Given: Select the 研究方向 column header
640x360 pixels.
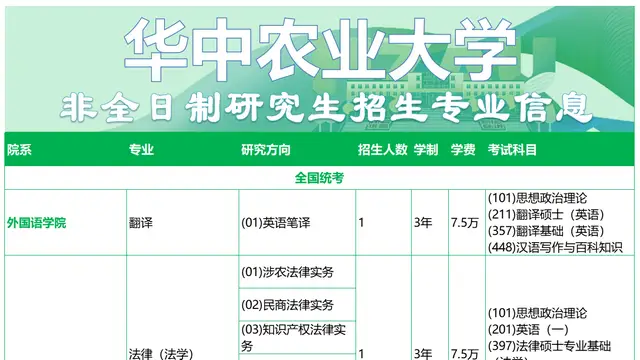Looking at the screenshot, I should pyautogui.click(x=266, y=150).
